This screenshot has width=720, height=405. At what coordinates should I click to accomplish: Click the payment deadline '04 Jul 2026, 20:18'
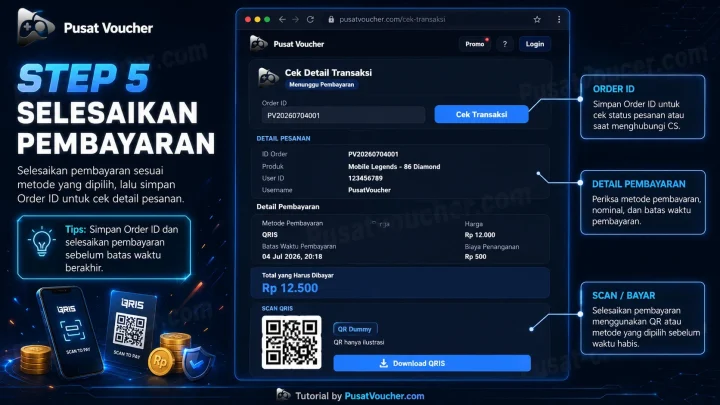(292, 257)
